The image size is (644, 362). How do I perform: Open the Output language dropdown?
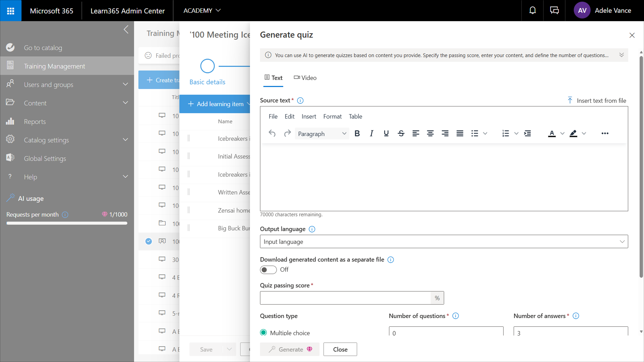point(443,242)
